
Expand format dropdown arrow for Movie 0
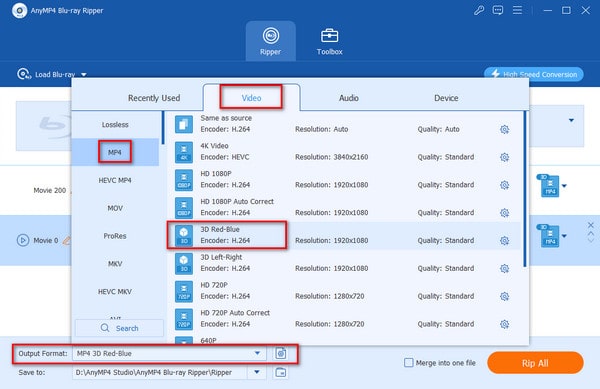pyautogui.click(x=564, y=236)
